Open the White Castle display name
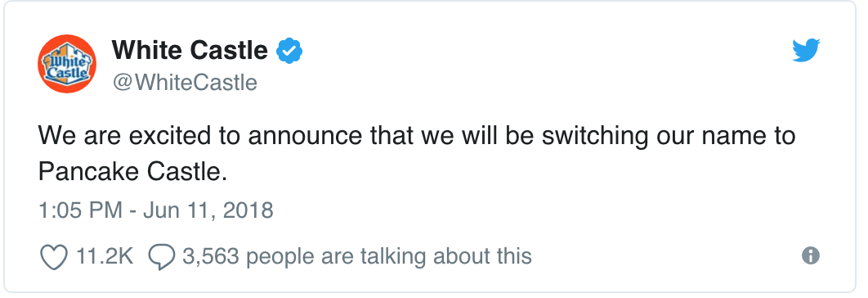This screenshot has width=868, height=298. [190, 51]
